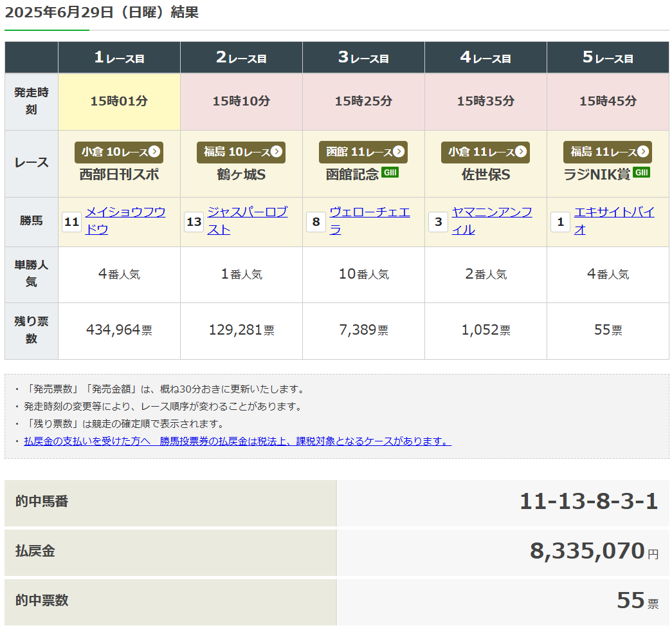This screenshot has height=630, width=672.
Task: Click start time 15時25分
Action: 363,101
